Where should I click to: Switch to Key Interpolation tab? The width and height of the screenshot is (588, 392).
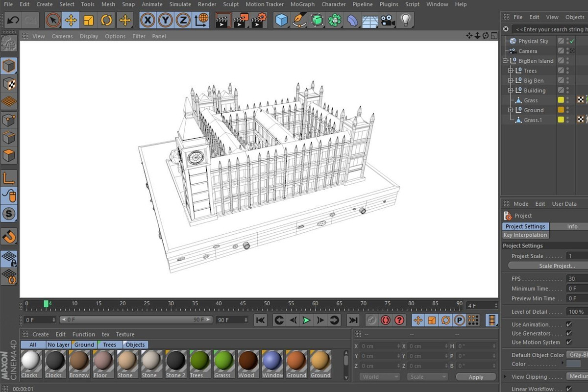pos(525,235)
